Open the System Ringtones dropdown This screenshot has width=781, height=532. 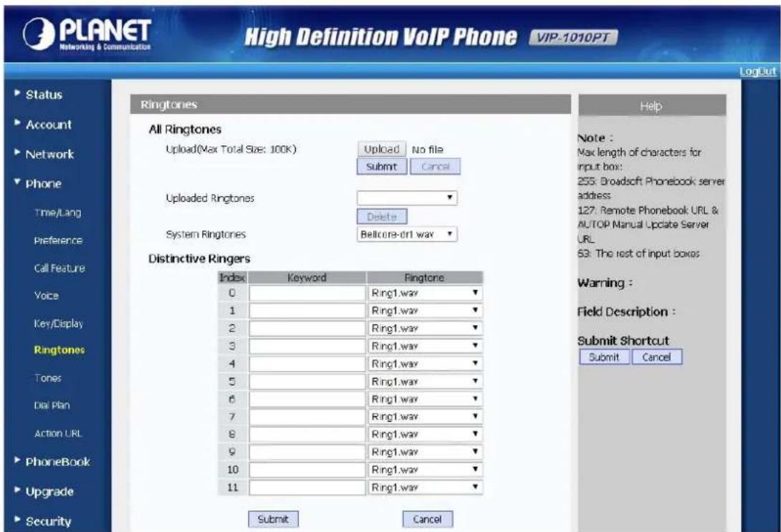(x=407, y=234)
